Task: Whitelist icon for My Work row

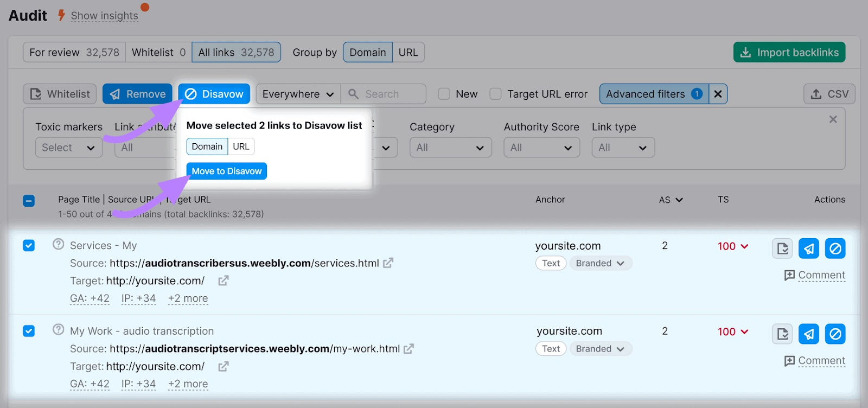Action: coord(782,334)
